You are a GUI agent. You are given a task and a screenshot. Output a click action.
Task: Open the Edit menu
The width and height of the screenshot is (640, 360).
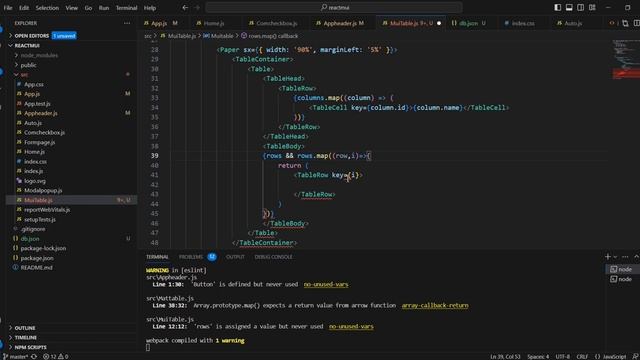point(24,8)
